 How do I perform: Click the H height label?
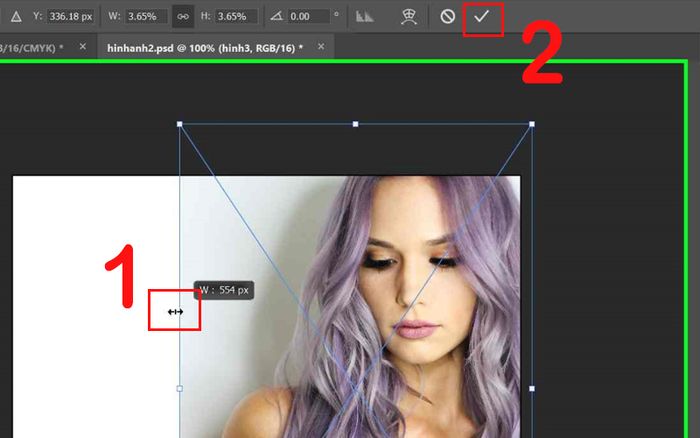(x=205, y=16)
